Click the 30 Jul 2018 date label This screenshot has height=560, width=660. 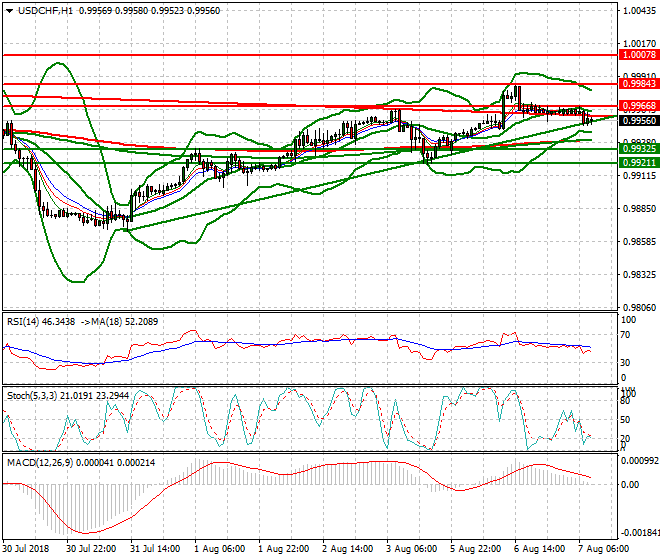coord(26,549)
